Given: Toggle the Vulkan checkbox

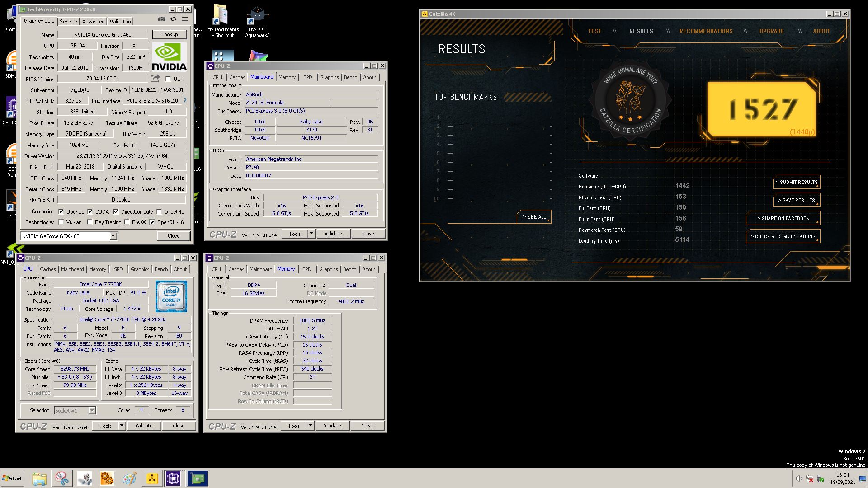Looking at the screenshot, I should [x=61, y=222].
